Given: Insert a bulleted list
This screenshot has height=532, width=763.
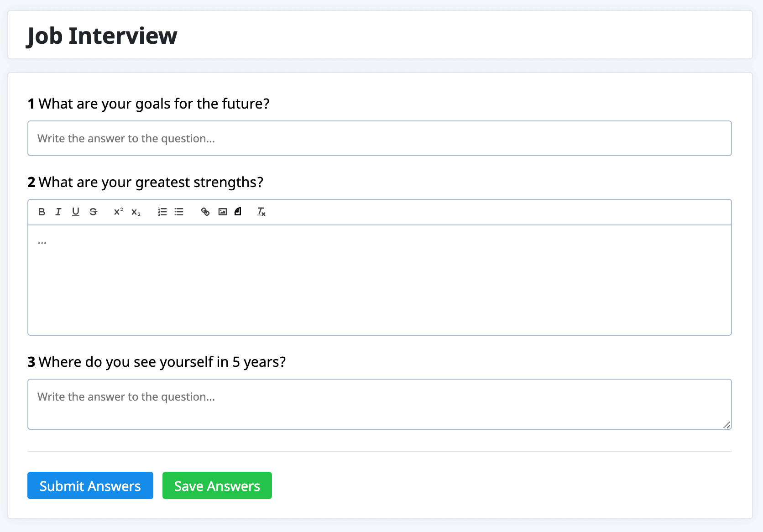Looking at the screenshot, I should pyautogui.click(x=179, y=212).
